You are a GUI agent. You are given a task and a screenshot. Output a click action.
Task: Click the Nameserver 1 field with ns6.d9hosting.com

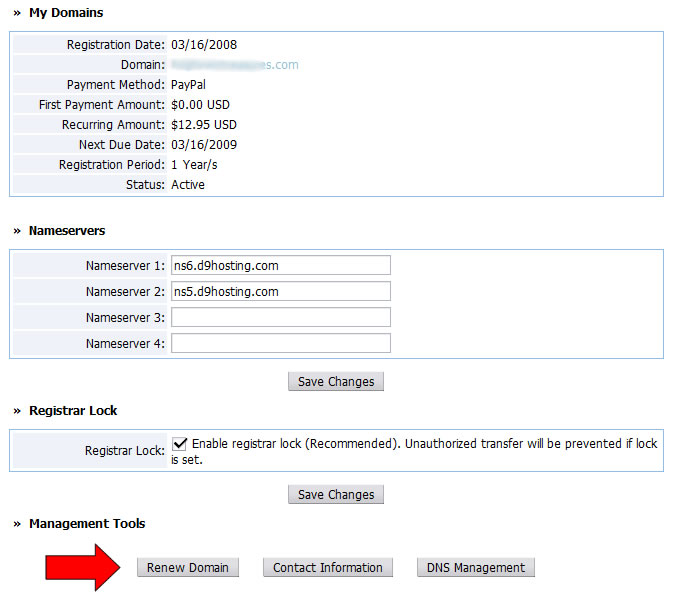[x=280, y=265]
